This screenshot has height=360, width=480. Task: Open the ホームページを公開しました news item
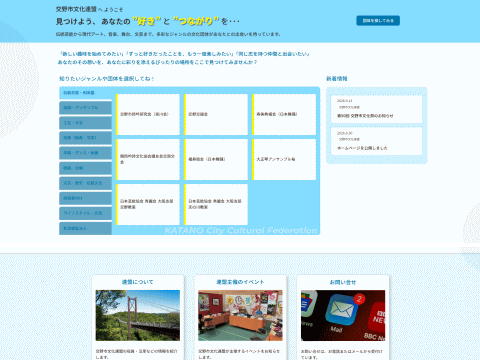pos(376,141)
